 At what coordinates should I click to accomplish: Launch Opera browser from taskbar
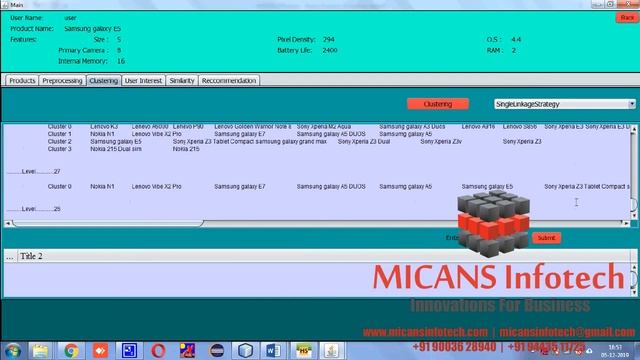coord(158,351)
